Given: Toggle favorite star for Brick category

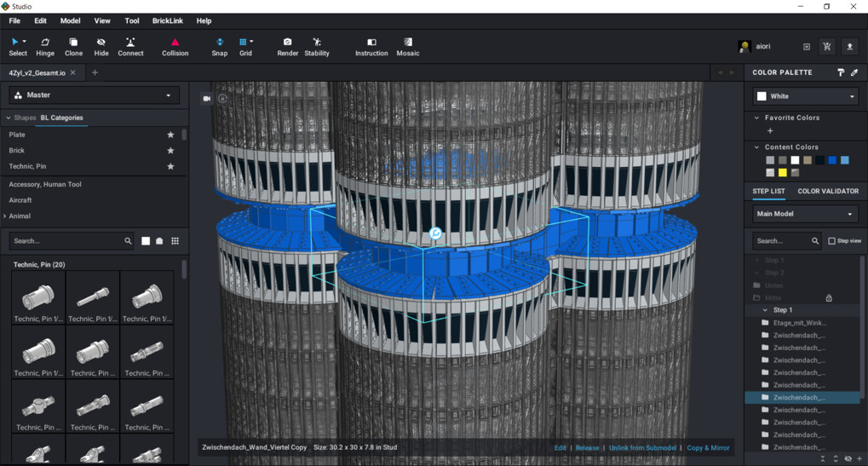Looking at the screenshot, I should pyautogui.click(x=170, y=151).
